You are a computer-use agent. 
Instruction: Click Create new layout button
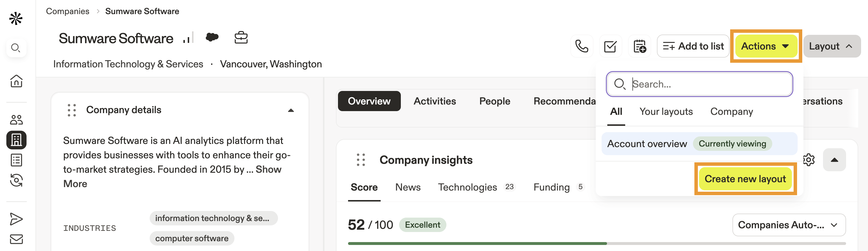pyautogui.click(x=745, y=179)
